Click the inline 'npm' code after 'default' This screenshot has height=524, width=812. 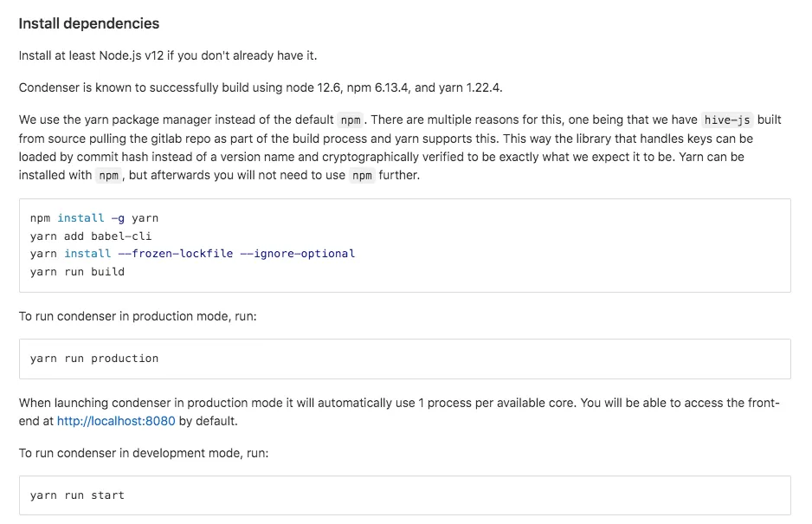351,120
